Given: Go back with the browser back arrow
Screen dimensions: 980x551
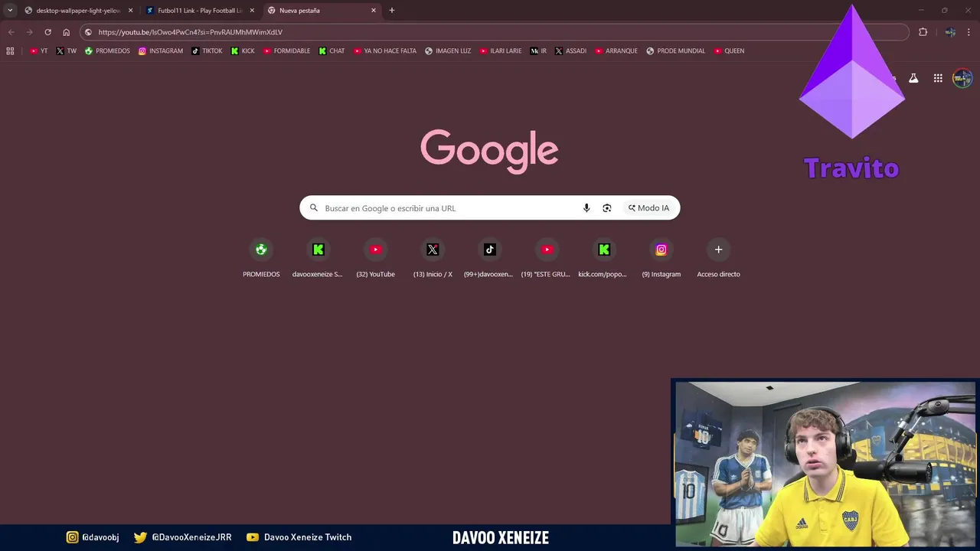Looking at the screenshot, I should (11, 32).
